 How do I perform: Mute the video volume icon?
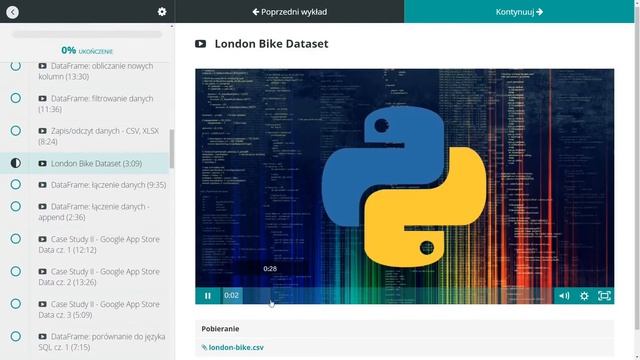coord(564,296)
